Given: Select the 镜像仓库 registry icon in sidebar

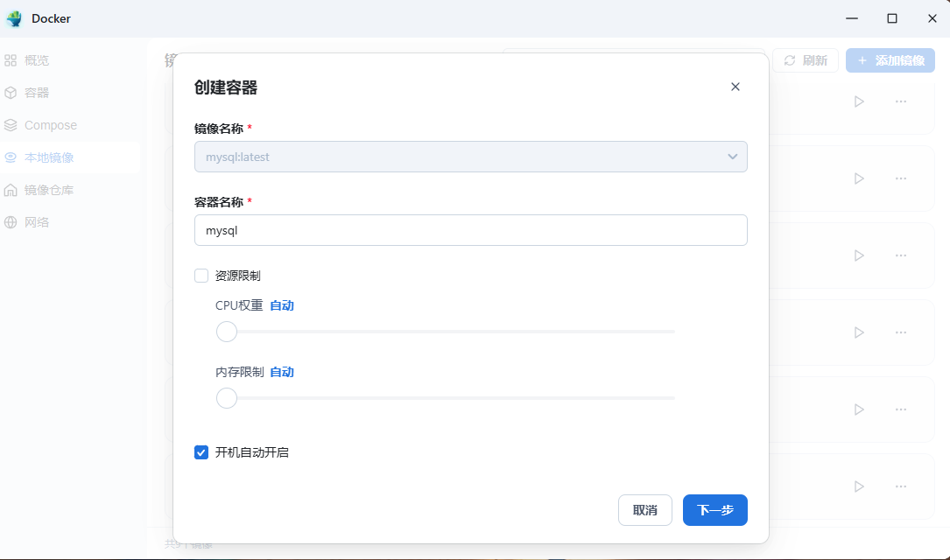Looking at the screenshot, I should click(12, 189).
